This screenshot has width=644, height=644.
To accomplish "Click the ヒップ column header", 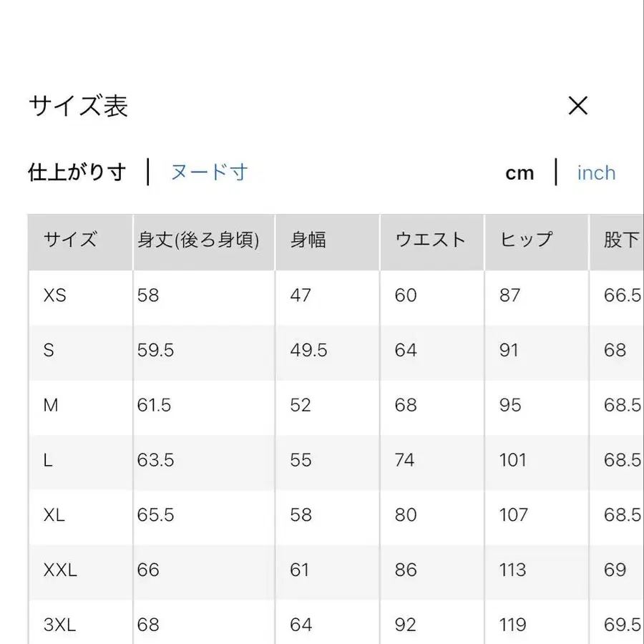I will pyautogui.click(x=523, y=240).
